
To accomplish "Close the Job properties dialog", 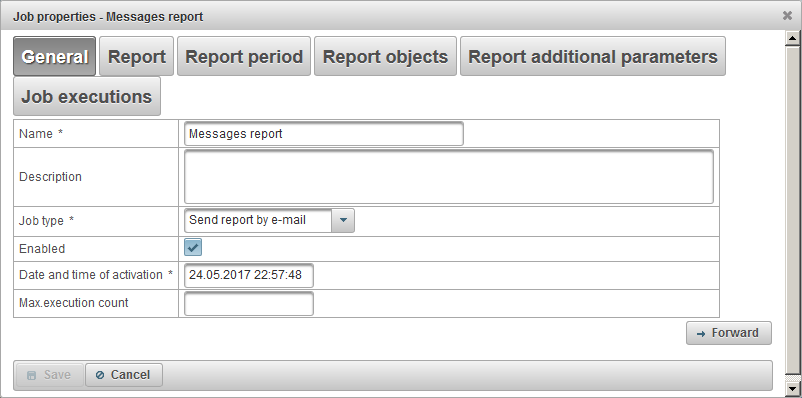I will 787,16.
